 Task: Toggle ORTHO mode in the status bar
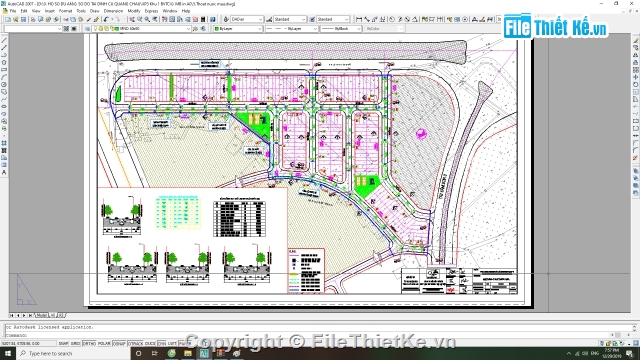(x=89, y=344)
